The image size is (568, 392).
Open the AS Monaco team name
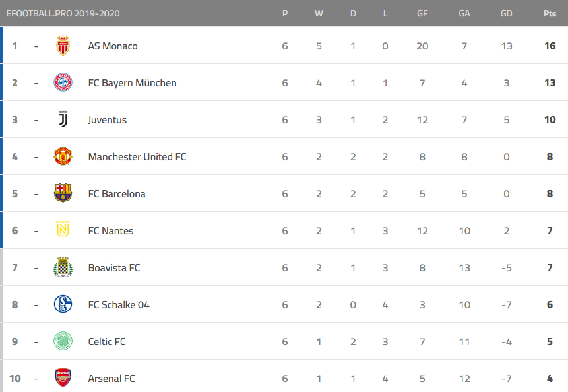(113, 46)
